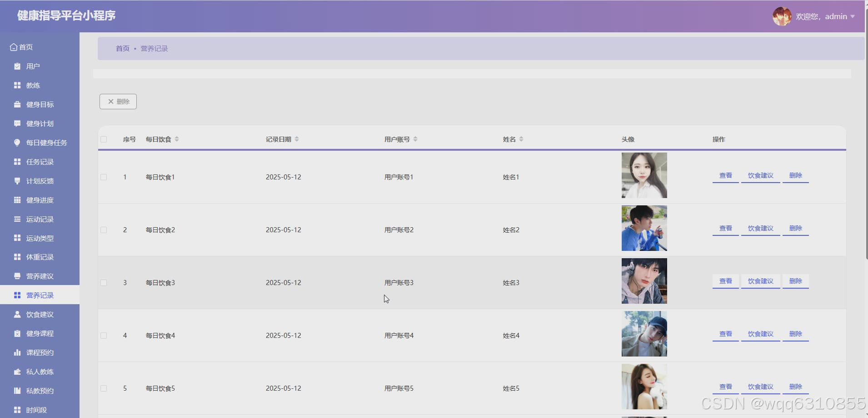Click the 用户账号4 cell

point(399,336)
